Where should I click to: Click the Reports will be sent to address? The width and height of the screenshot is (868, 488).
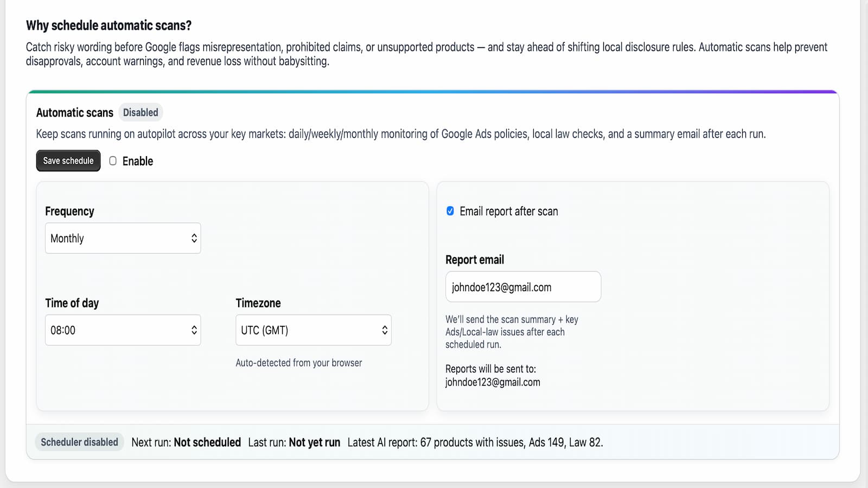493,376
